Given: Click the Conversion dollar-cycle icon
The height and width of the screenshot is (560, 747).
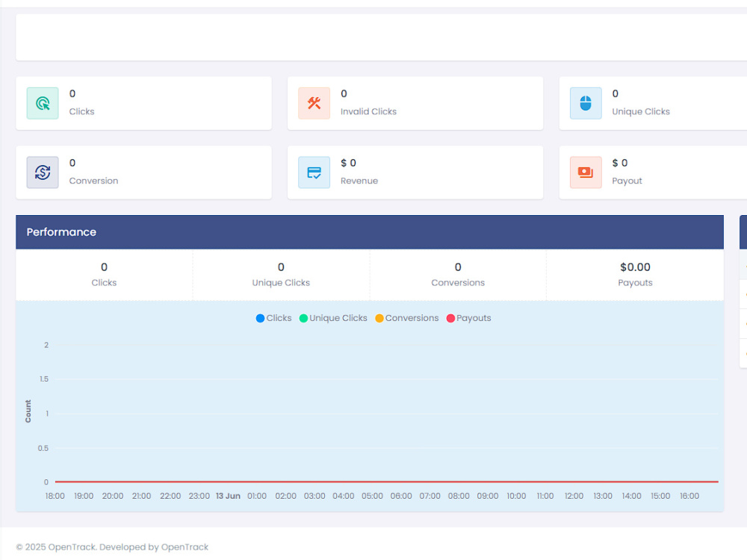Looking at the screenshot, I should (43, 172).
